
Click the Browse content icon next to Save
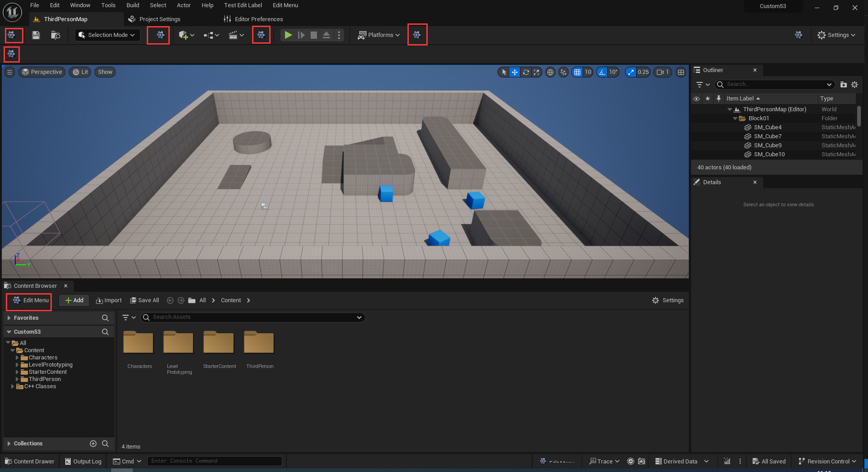(x=55, y=35)
